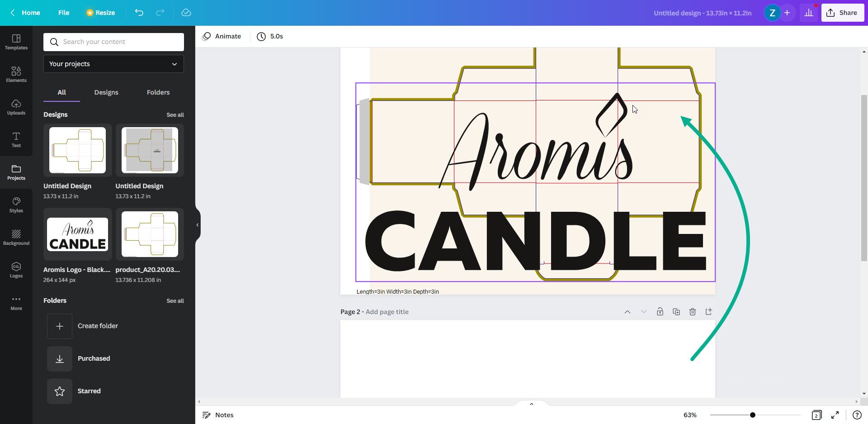Open the Your projects dropdown
Viewport: 868px width, 424px height.
(x=113, y=64)
